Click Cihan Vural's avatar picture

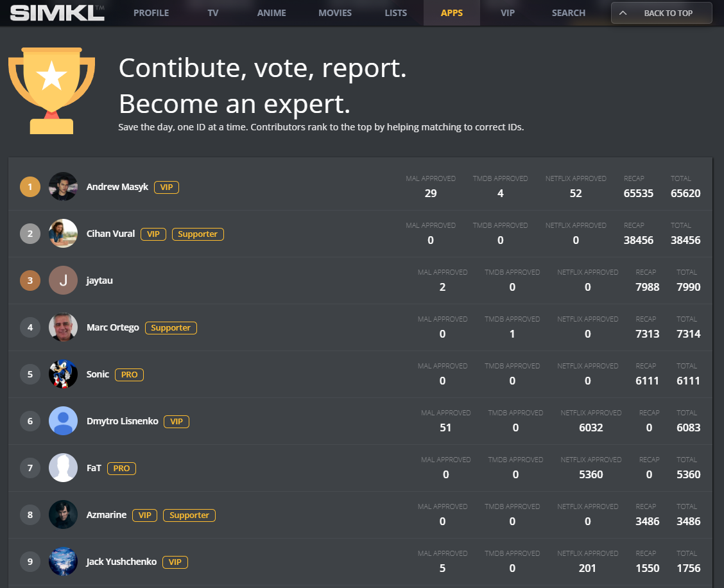pyautogui.click(x=63, y=234)
